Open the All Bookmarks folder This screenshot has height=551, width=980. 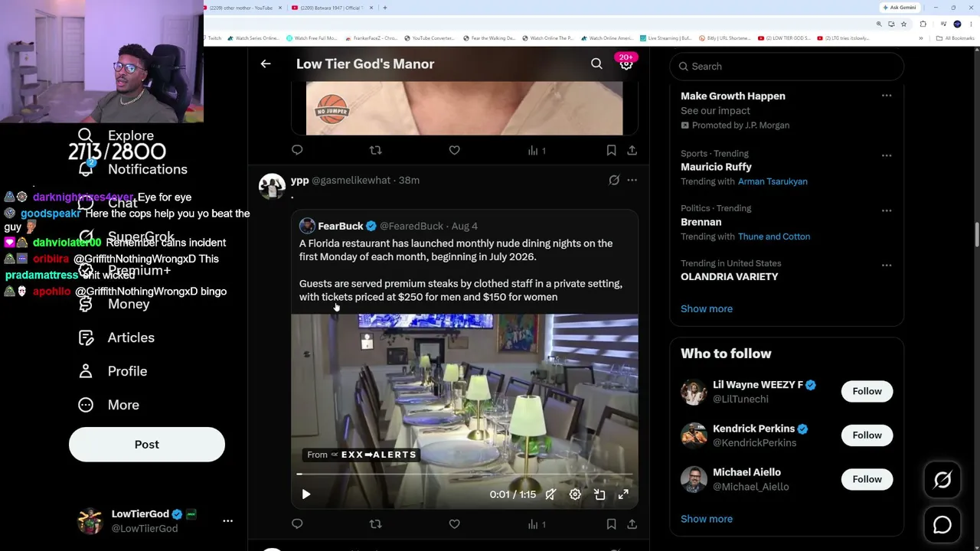956,38
